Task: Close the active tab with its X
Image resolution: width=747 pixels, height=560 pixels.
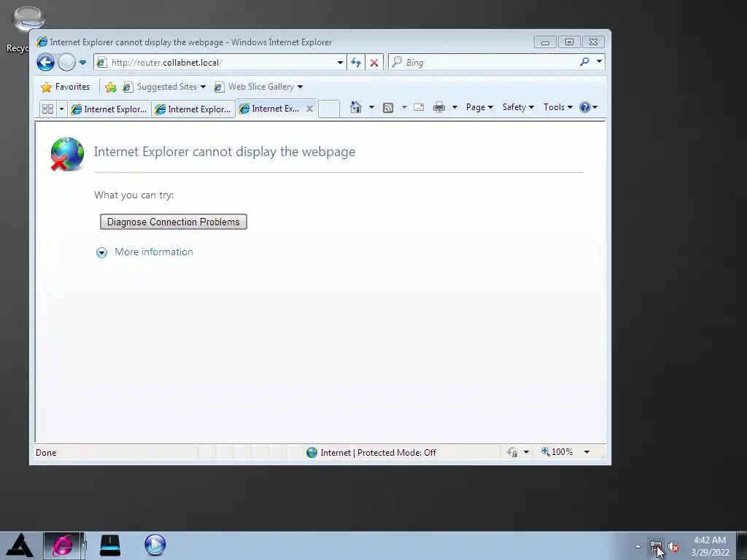Action: [x=309, y=109]
